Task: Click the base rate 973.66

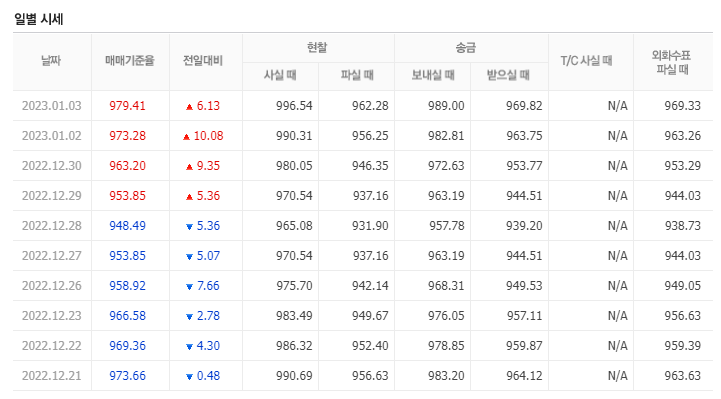Action: tap(127, 376)
